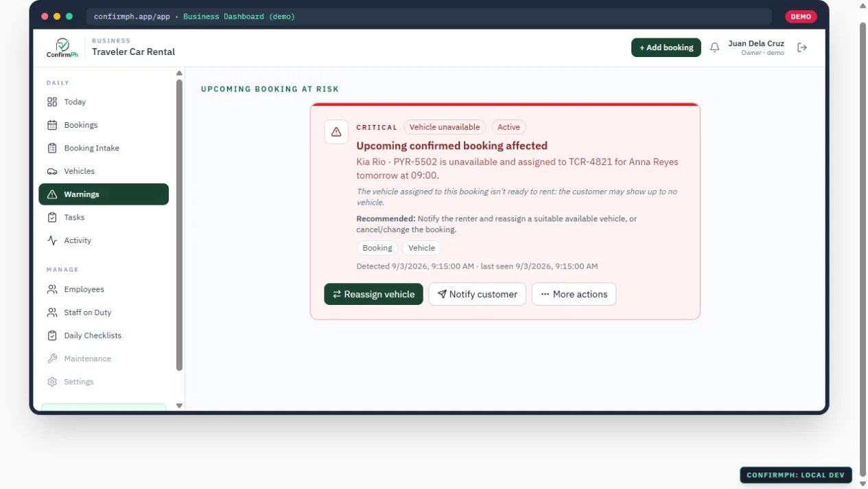Open Staff on Duty page
Viewport: 868px width, 489px height.
104,312
